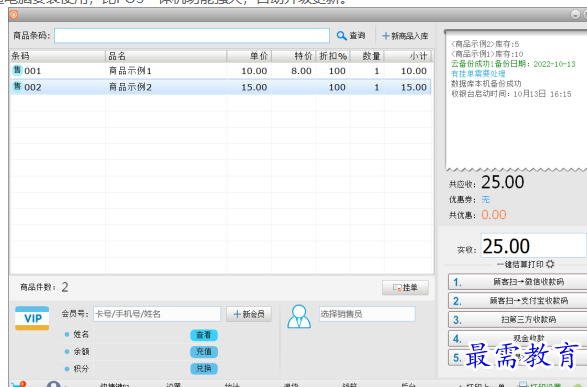Click the 折扣% value 100 in row 001
Screen dimensions: 587x387
pos(337,71)
